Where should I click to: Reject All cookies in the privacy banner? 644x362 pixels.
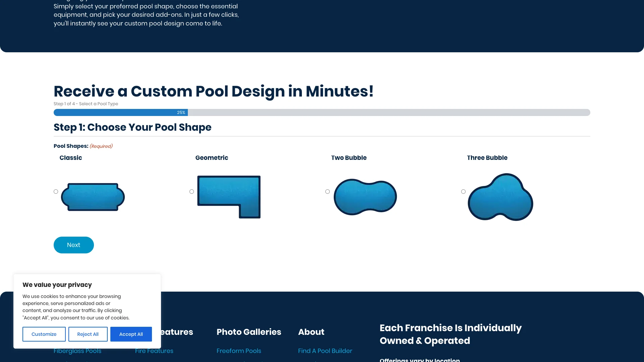[88, 334]
